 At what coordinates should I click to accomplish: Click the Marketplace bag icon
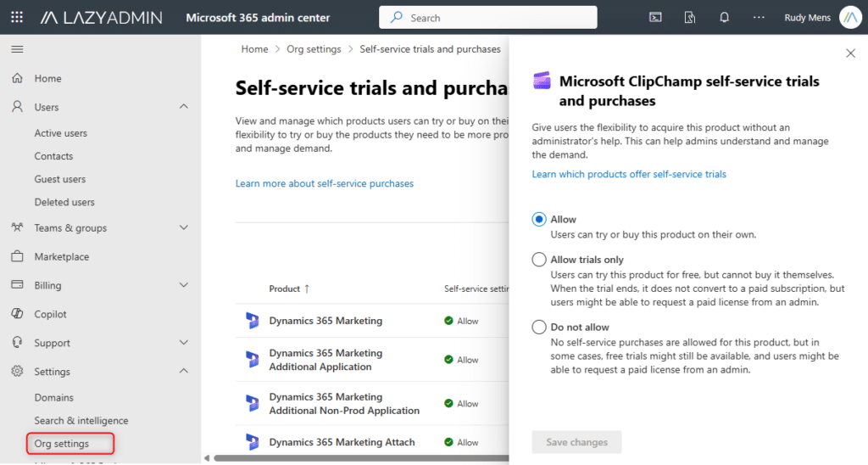pos(17,256)
